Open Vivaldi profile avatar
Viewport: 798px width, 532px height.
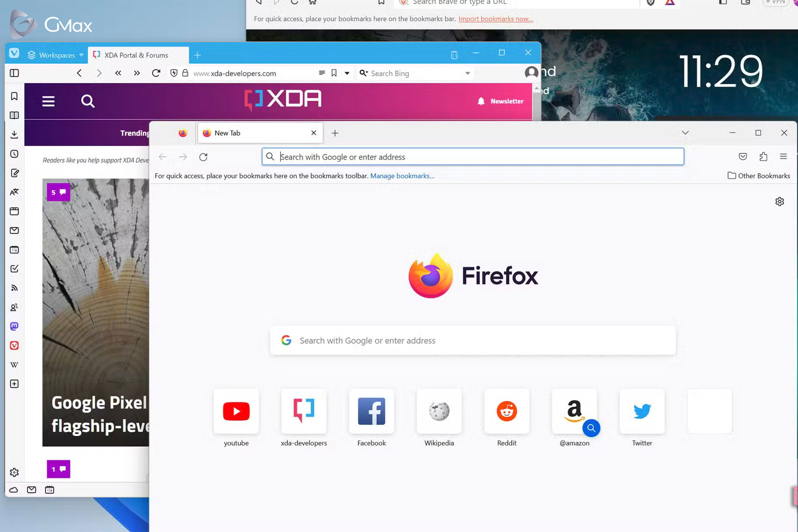click(531, 72)
